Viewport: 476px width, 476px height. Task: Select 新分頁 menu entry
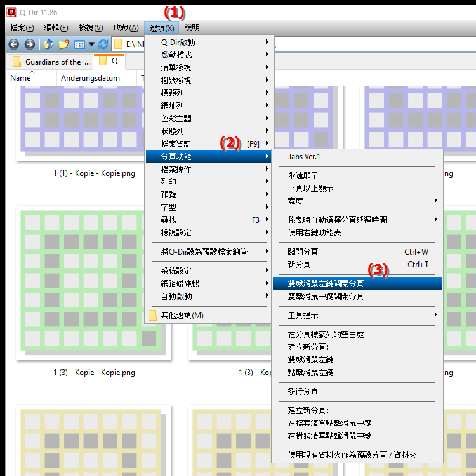pyautogui.click(x=299, y=265)
